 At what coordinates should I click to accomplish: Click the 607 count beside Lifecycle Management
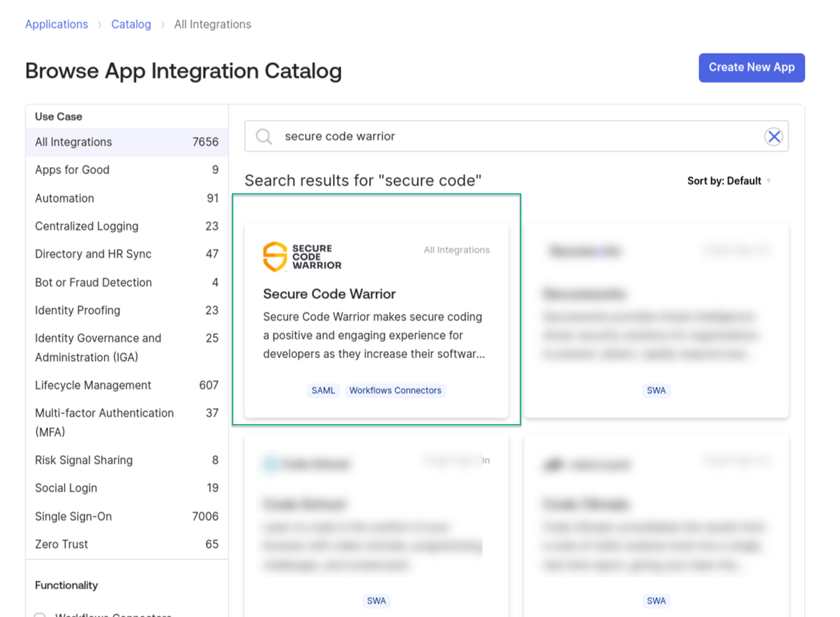(209, 385)
